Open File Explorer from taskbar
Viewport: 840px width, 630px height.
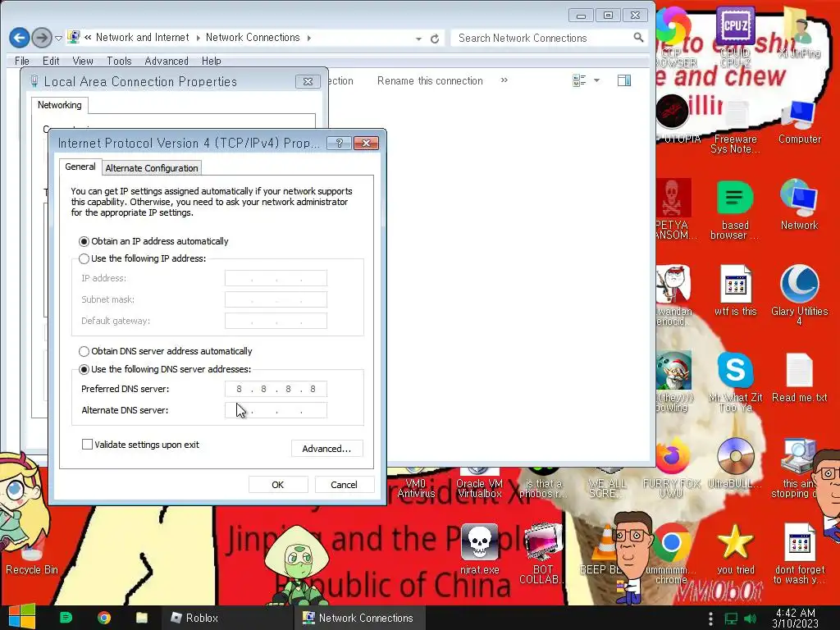[x=141, y=618]
